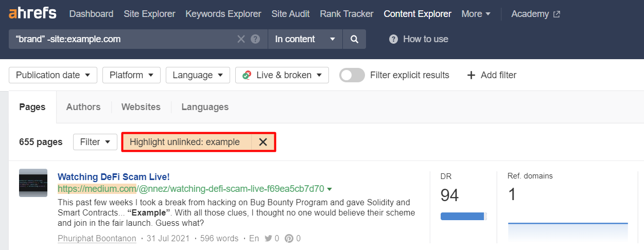644x250 pixels.
Task: Click the Twitter share count icon
Action: point(268,239)
